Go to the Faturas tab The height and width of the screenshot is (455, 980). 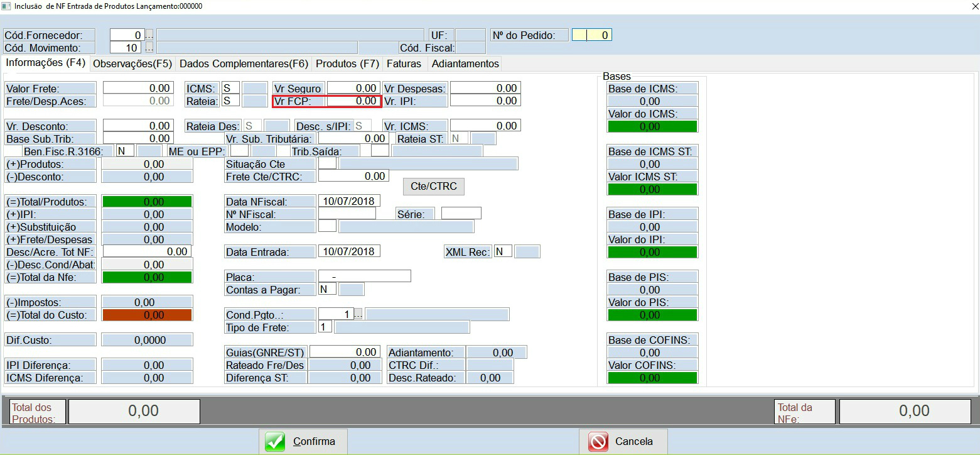[x=404, y=63]
